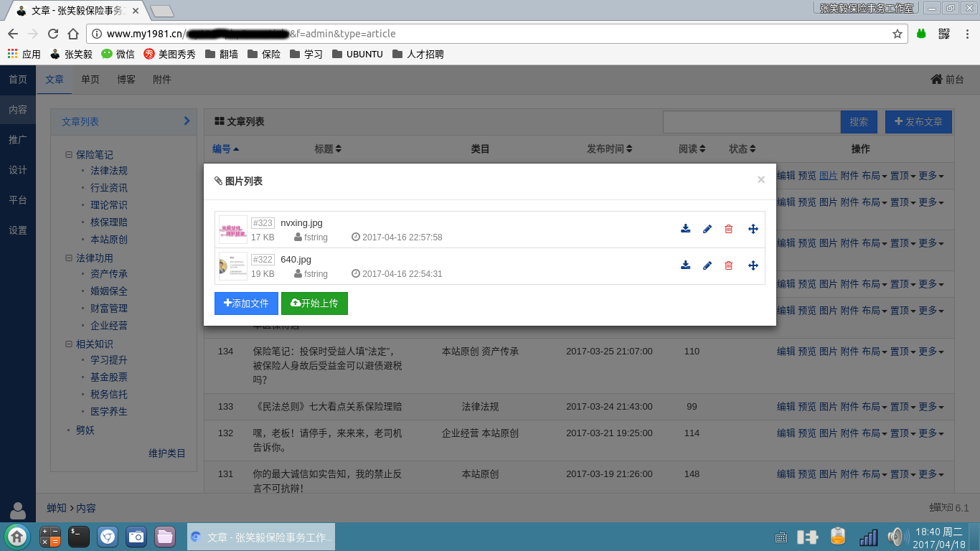The height and width of the screenshot is (551, 980).
Task: Download the nvxing.jpg image file
Action: click(x=686, y=229)
